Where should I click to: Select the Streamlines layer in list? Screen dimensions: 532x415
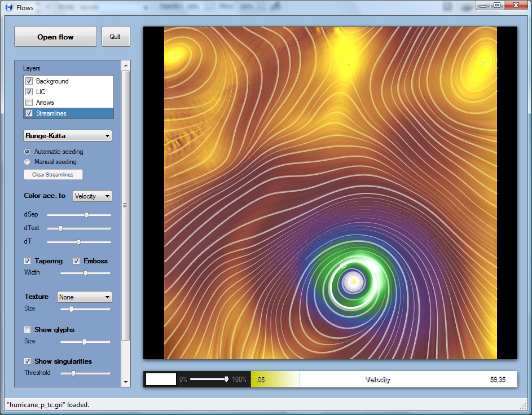coord(51,113)
